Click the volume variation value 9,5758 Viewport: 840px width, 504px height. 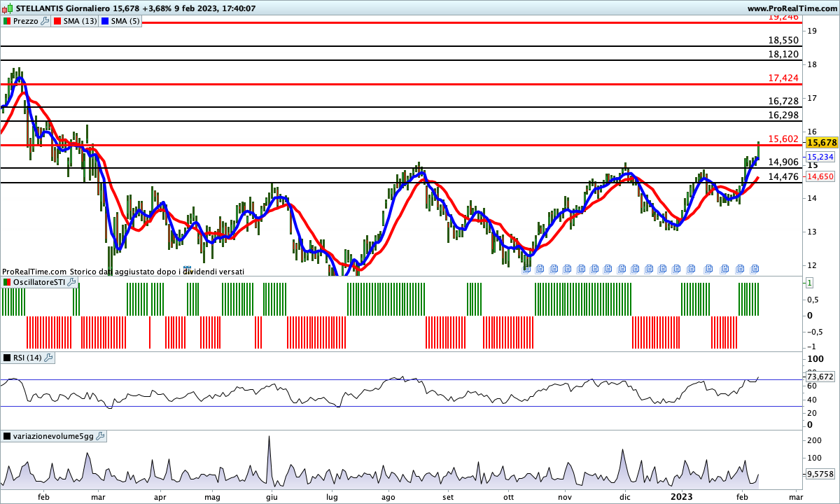(820, 474)
